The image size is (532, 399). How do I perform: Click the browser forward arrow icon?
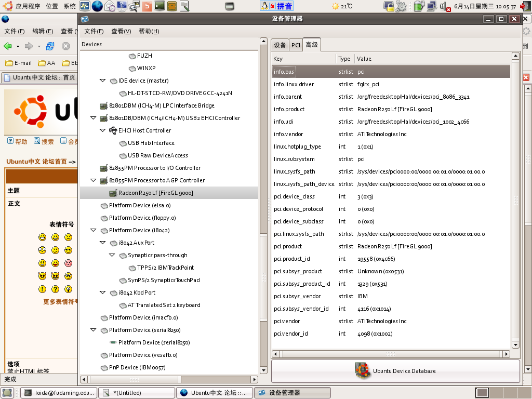[29, 46]
